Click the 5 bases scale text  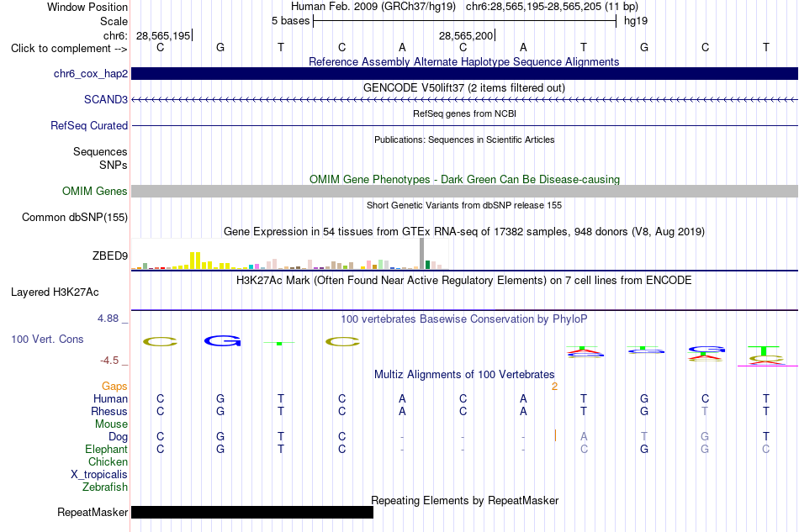click(x=290, y=21)
